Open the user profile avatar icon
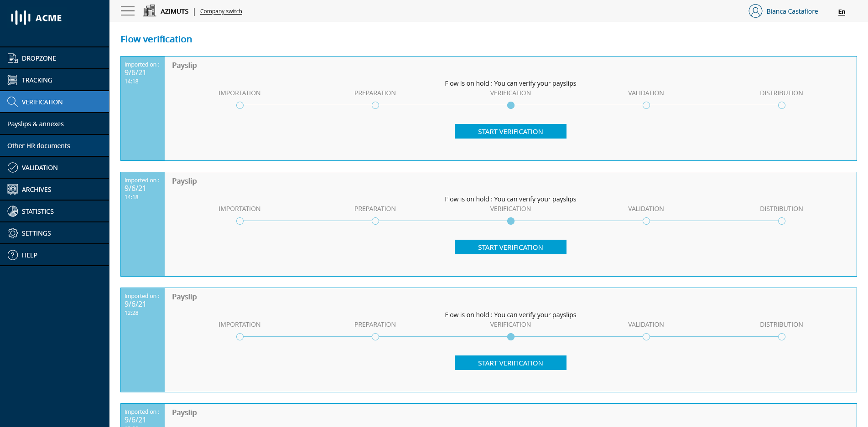 (x=755, y=11)
